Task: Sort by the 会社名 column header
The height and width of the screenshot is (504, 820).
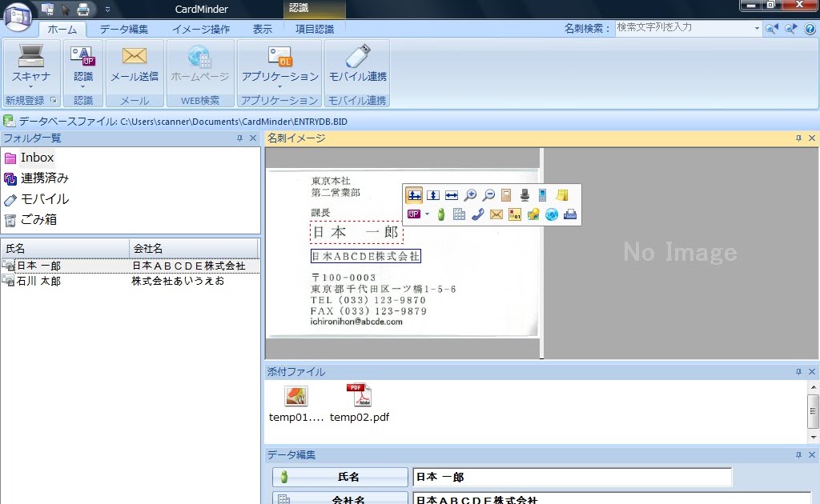Action: (x=194, y=249)
